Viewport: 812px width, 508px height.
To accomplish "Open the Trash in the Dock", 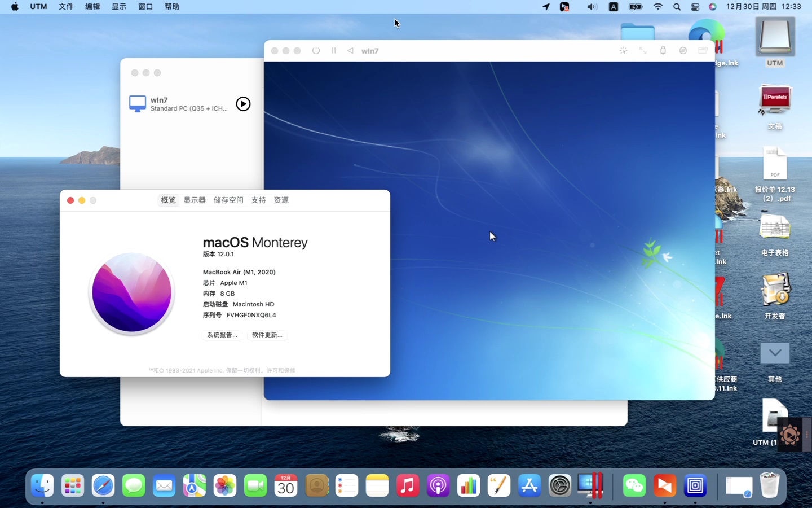I will (770, 485).
